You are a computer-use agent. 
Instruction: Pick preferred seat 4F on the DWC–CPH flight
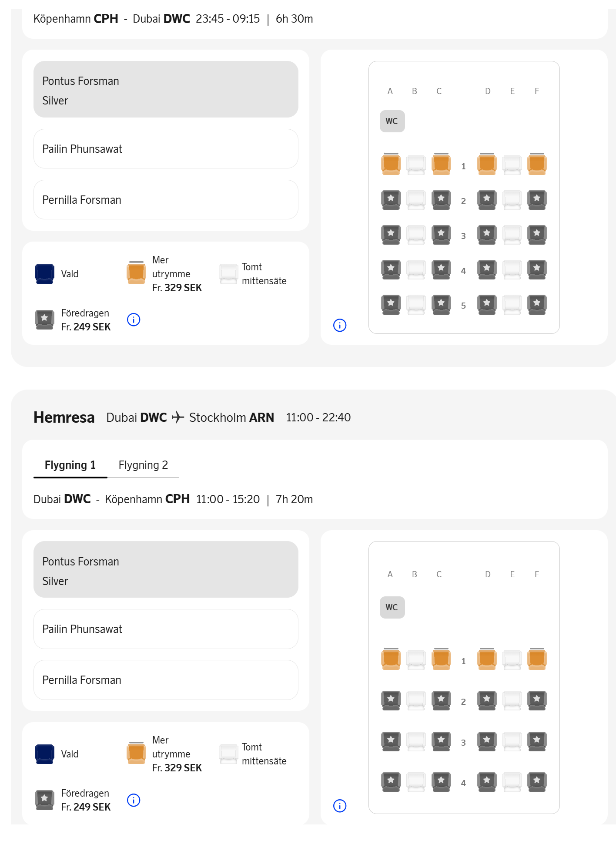(x=537, y=782)
